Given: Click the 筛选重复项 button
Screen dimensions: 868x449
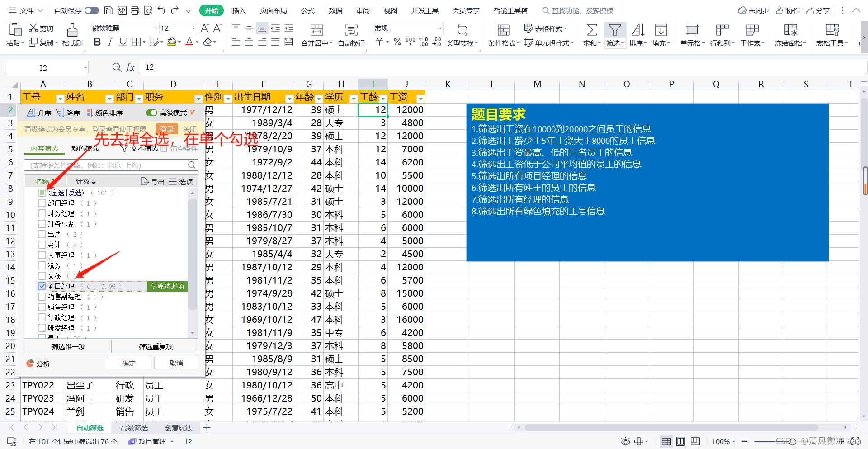Looking at the screenshot, I should click(156, 346).
